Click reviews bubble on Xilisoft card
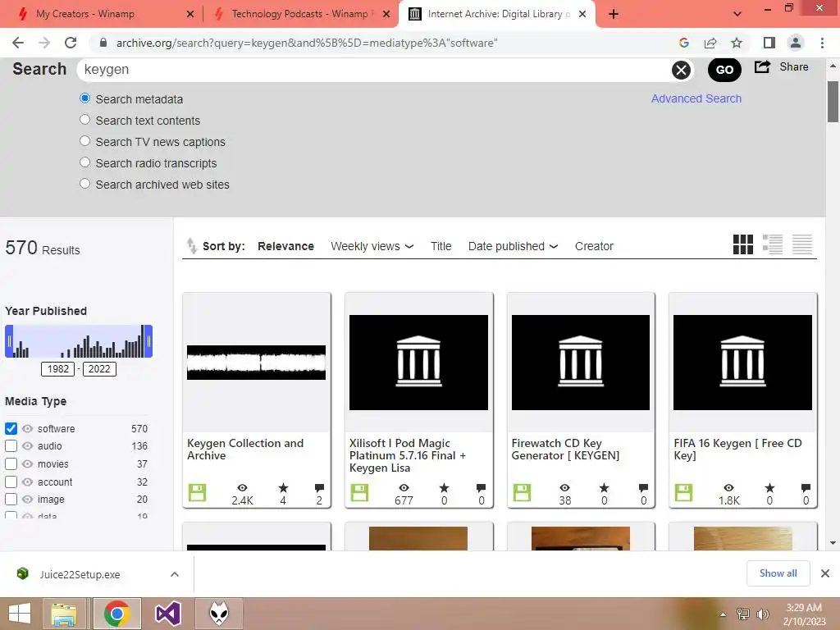The width and height of the screenshot is (840, 630). pos(481,487)
